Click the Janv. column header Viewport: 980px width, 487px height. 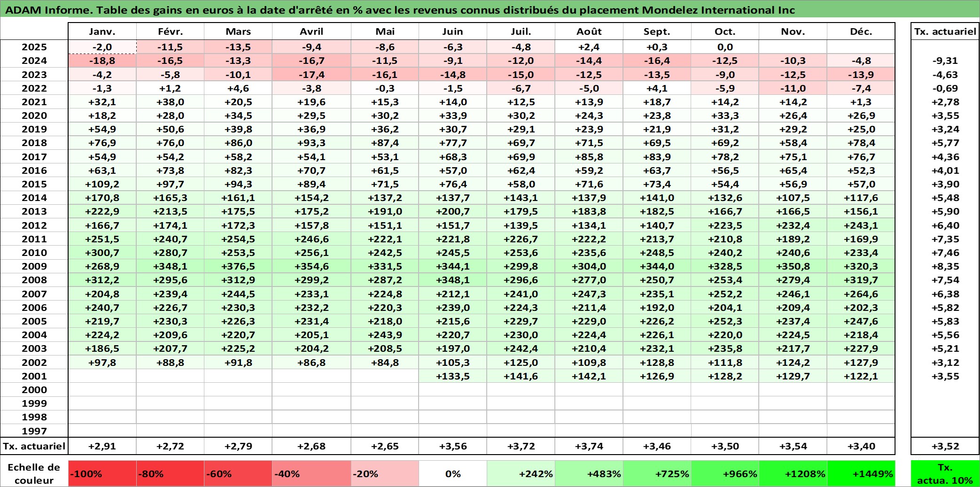102,31
